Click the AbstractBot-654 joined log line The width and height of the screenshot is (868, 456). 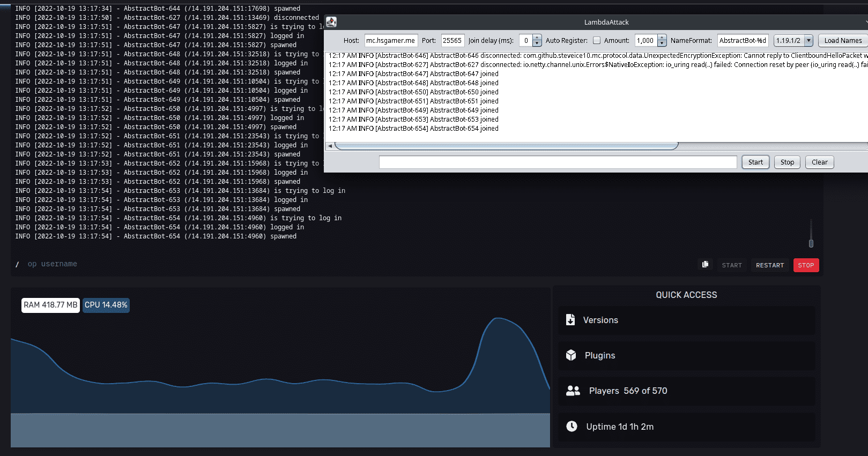click(x=413, y=129)
